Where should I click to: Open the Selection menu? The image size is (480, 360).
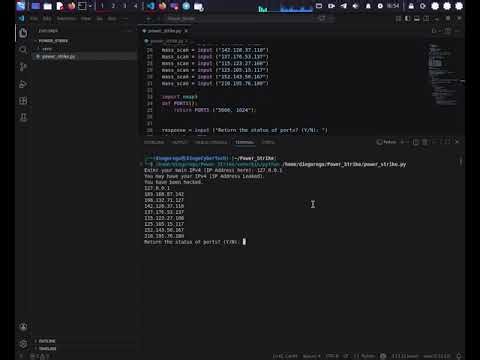(67, 19)
